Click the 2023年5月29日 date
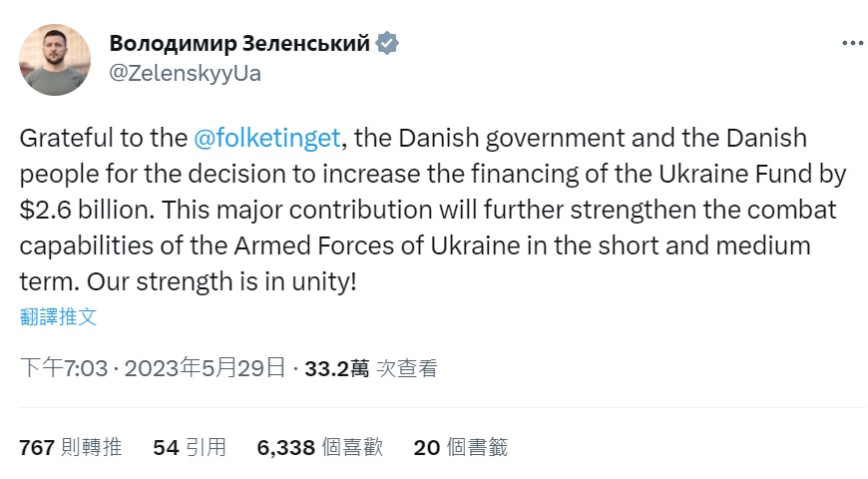This screenshot has height=479, width=868. point(208,368)
